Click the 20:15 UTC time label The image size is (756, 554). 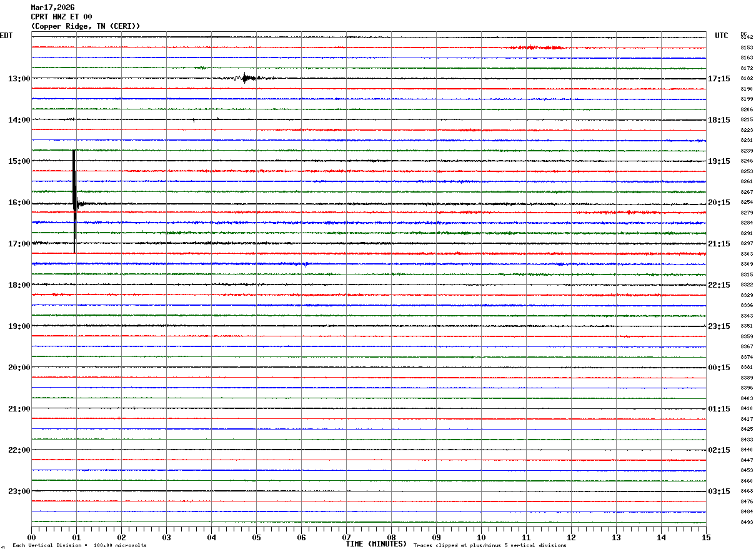(x=719, y=203)
